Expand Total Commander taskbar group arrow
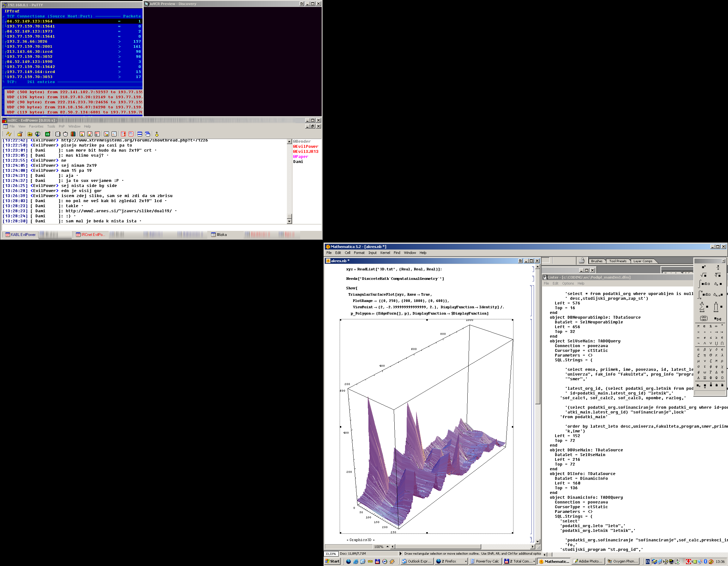The image size is (728, 566). click(x=534, y=561)
